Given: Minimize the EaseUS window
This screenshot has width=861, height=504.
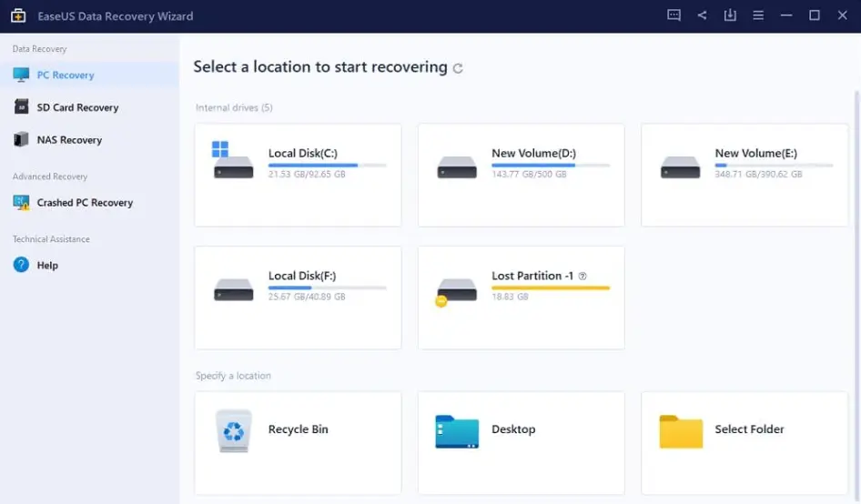Looking at the screenshot, I should click(786, 15).
